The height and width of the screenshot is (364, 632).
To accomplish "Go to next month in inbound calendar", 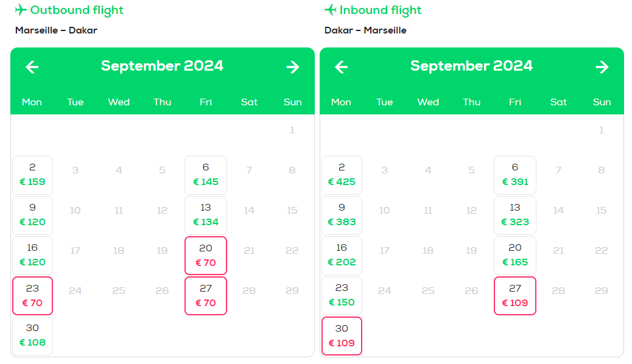I will (x=602, y=67).
